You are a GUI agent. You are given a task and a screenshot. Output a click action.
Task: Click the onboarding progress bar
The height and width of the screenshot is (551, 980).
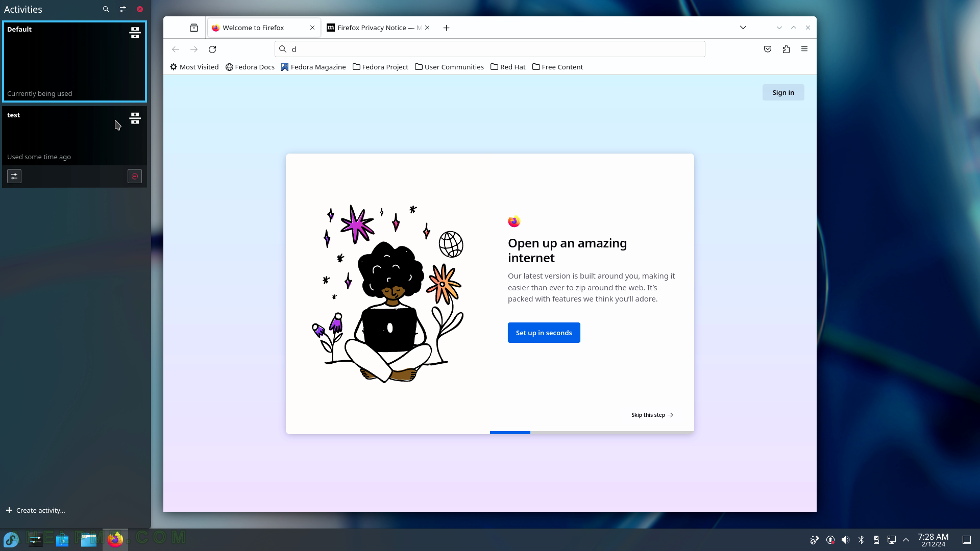coord(592,432)
